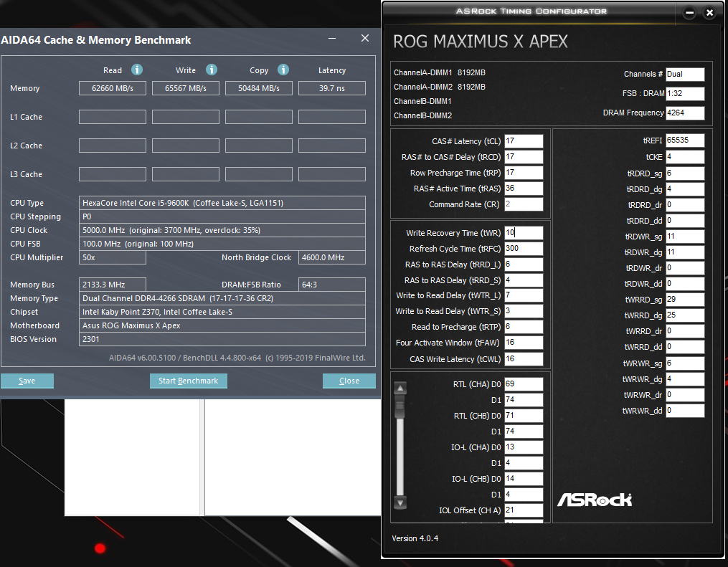The width and height of the screenshot is (728, 567).
Task: Click the Write Recovery Time (tWR) field
Action: [x=524, y=233]
